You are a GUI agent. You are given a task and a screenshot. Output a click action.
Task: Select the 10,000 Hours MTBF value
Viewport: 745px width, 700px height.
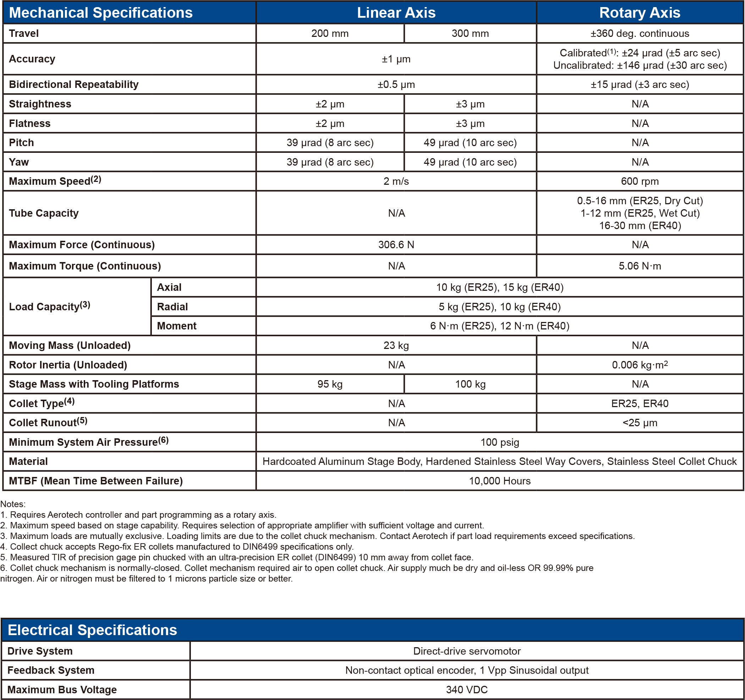[x=500, y=481]
